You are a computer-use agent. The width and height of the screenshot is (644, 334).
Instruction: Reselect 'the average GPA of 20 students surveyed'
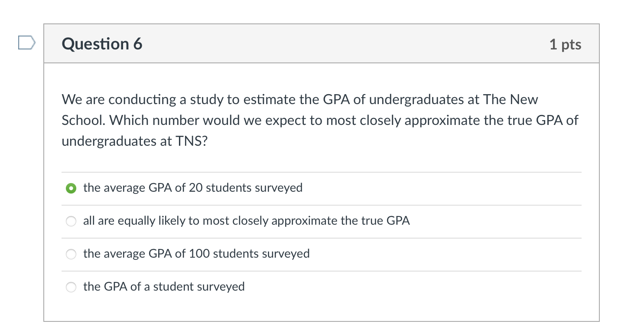click(193, 188)
